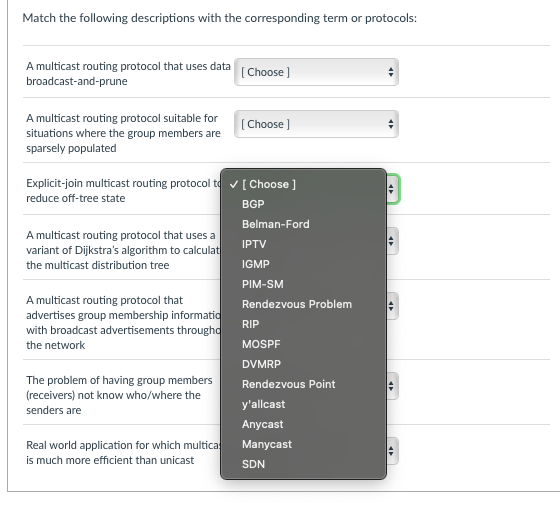The image size is (560, 516).
Task: Pick IGMP from the open menu
Action: 303,264
